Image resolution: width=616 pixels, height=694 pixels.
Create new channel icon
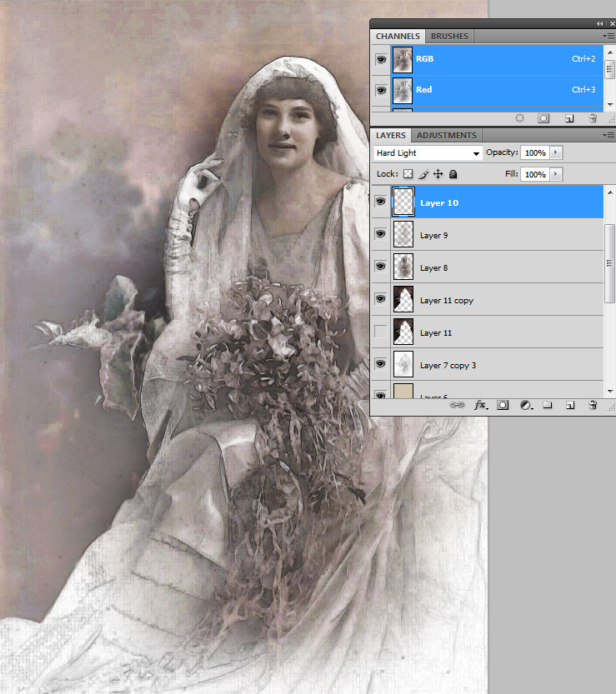click(569, 118)
